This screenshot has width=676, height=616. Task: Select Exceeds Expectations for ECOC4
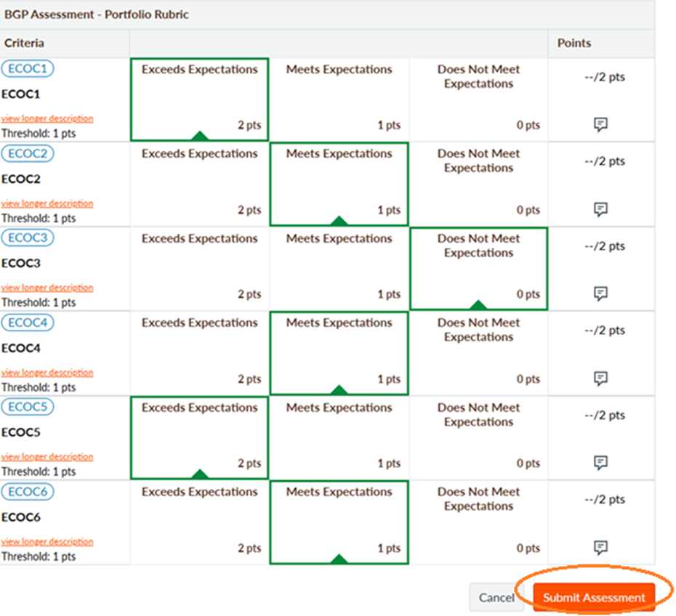(199, 351)
